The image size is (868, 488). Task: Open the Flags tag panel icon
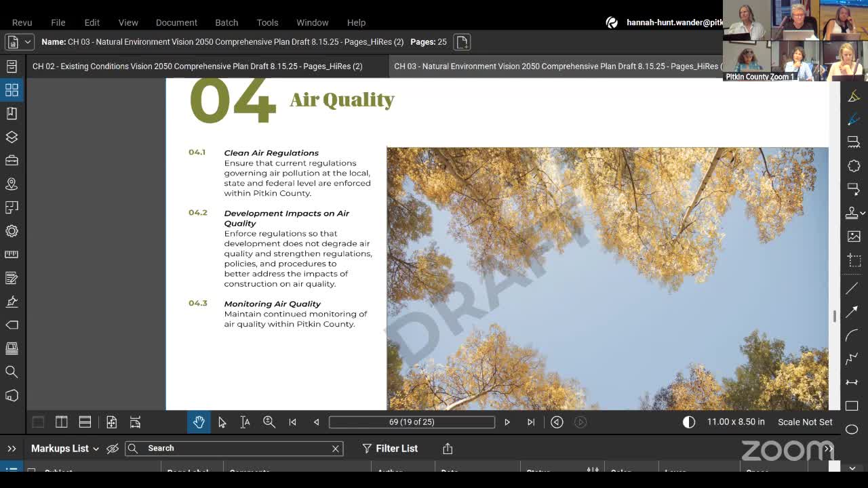pyautogui.click(x=12, y=325)
